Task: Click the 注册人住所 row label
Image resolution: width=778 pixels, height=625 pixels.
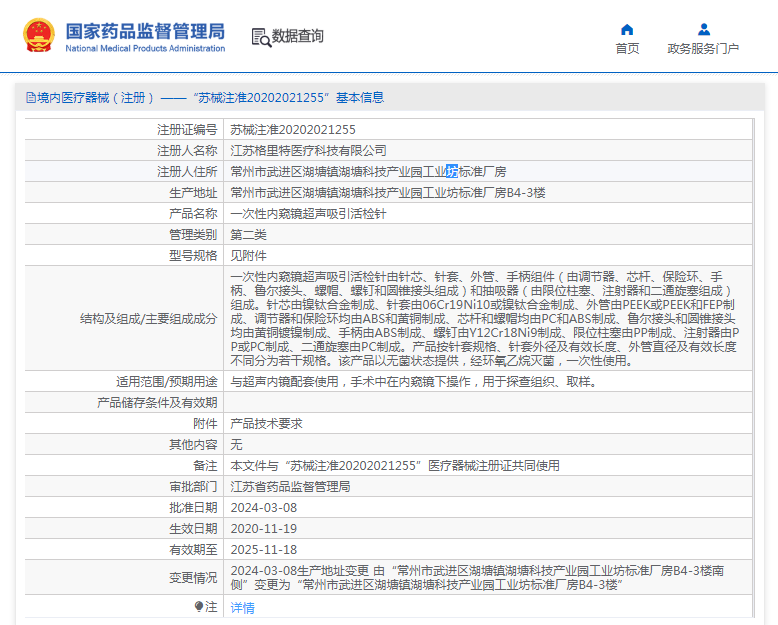Action: [187, 172]
